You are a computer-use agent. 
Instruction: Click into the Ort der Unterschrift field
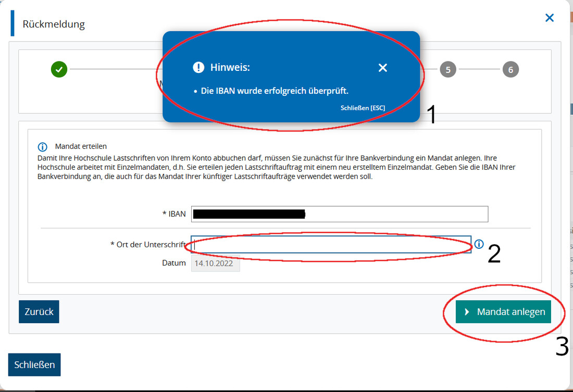331,244
